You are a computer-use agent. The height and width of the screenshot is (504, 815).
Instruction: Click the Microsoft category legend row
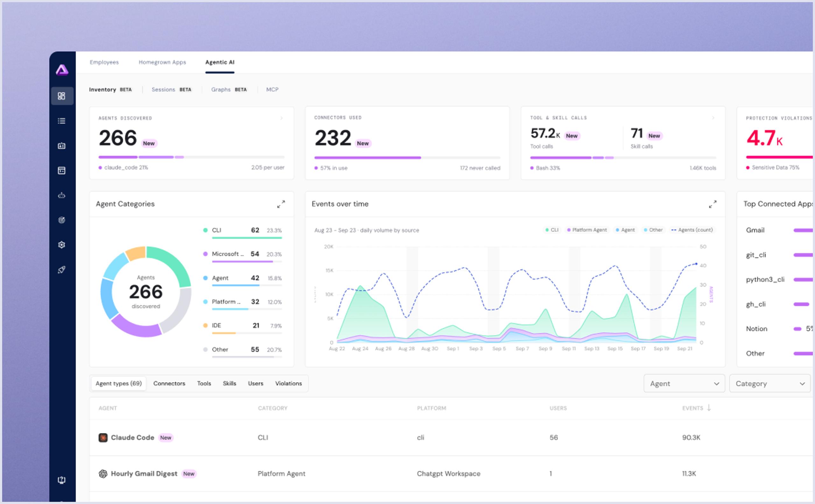(242, 256)
